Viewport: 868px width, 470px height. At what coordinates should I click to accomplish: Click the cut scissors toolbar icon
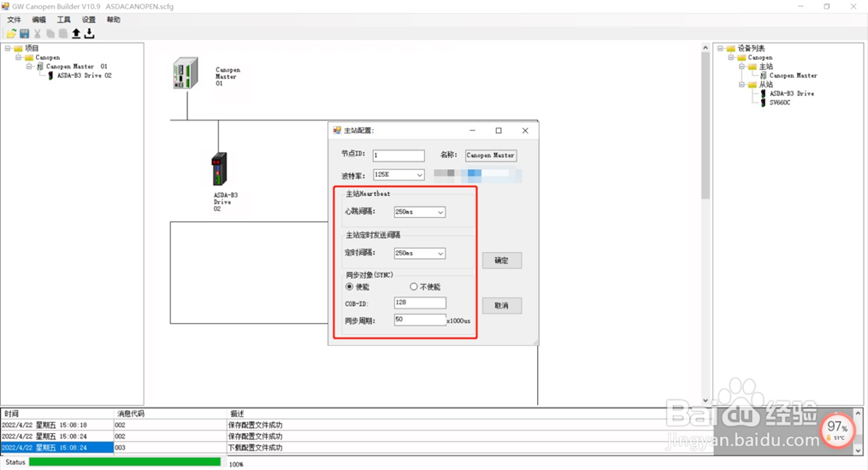point(37,33)
